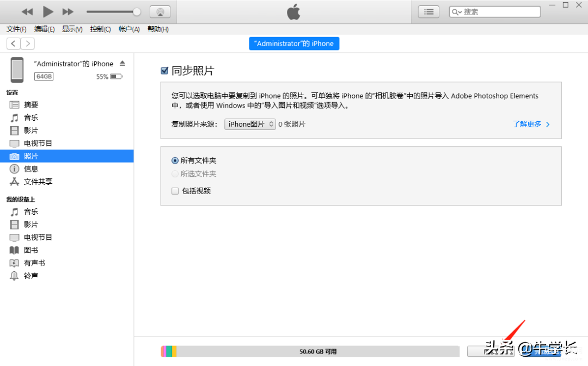This screenshot has width=588, height=366.
Task: Open the iPhone图片 source dropdown
Action: tap(250, 124)
